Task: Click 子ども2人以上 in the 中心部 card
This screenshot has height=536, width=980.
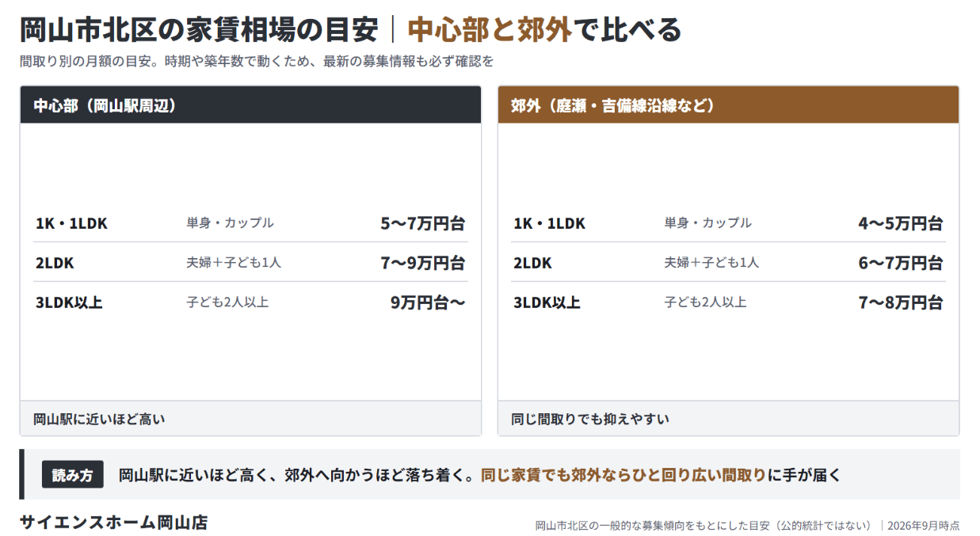Action: pyautogui.click(x=227, y=302)
